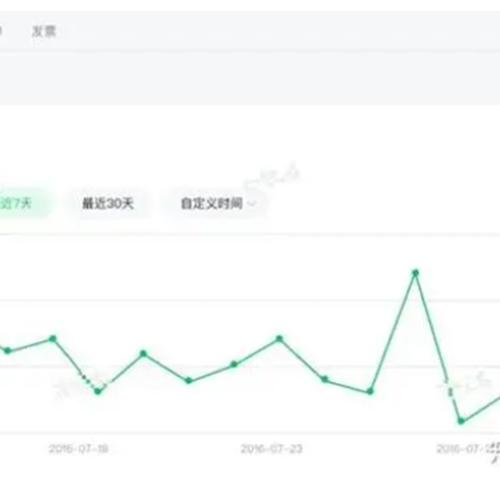Click the lowest data point on the chart

461,421
